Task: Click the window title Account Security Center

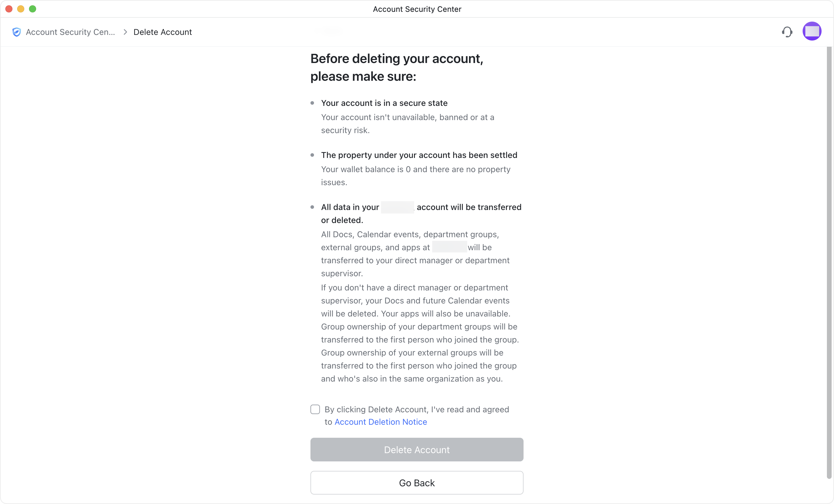Action: (417, 9)
